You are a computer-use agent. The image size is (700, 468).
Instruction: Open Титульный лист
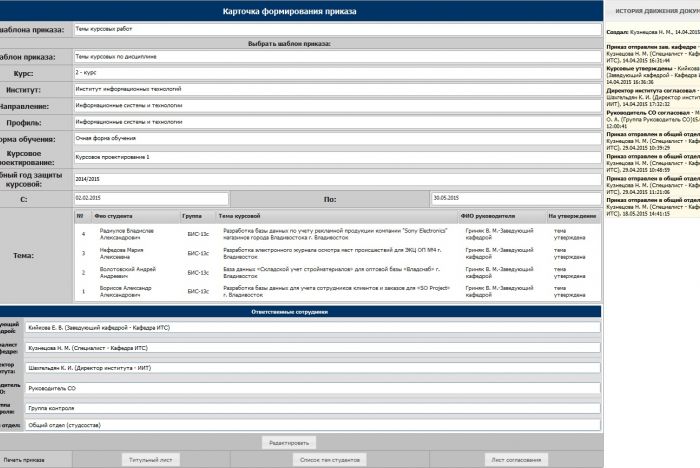151,459
